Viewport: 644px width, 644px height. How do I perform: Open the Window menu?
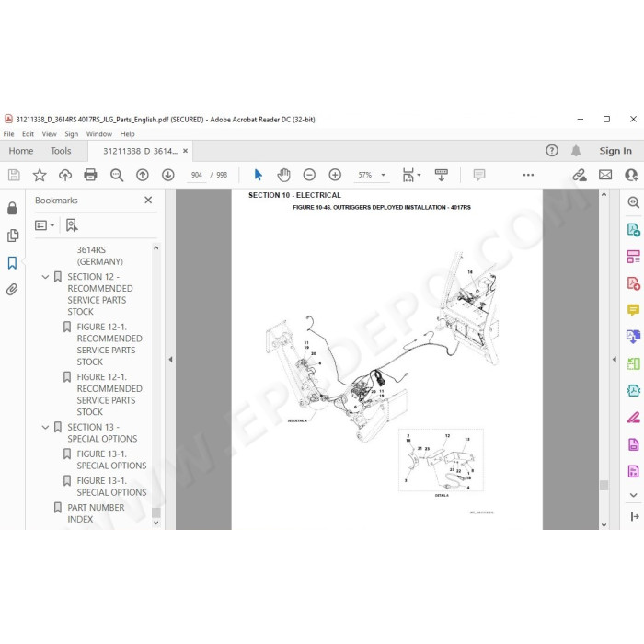tap(99, 134)
